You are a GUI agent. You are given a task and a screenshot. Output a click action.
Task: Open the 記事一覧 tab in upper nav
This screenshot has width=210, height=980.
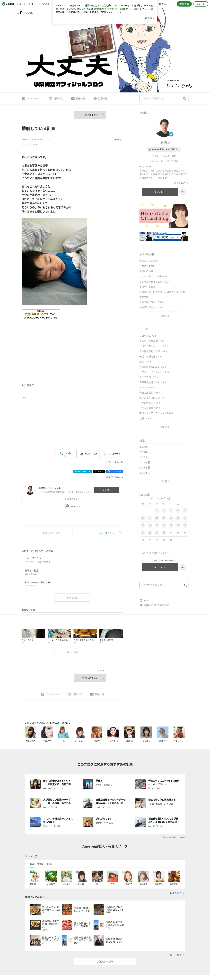click(x=56, y=98)
